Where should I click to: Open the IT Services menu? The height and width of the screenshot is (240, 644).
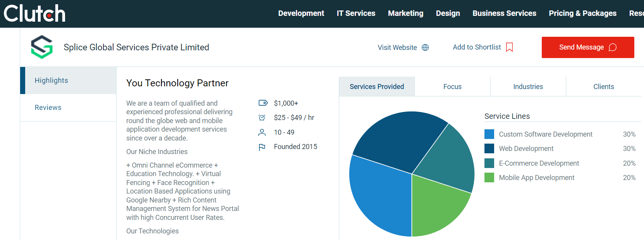[x=356, y=14]
